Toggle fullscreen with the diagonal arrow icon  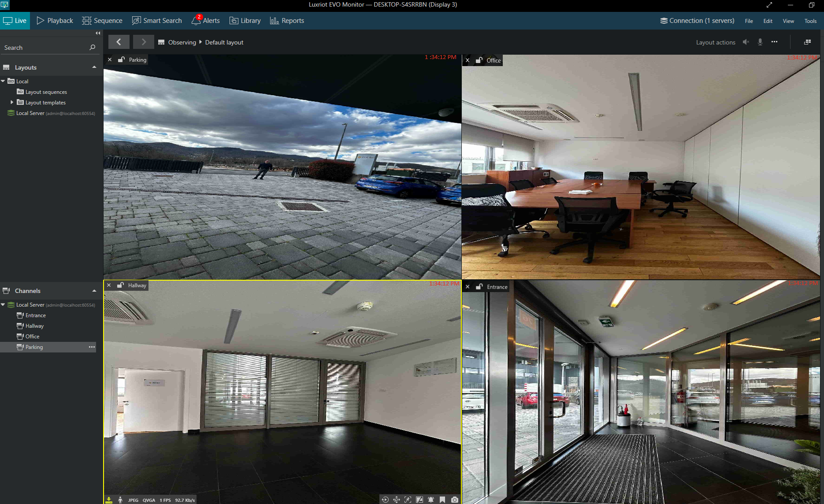tap(769, 5)
